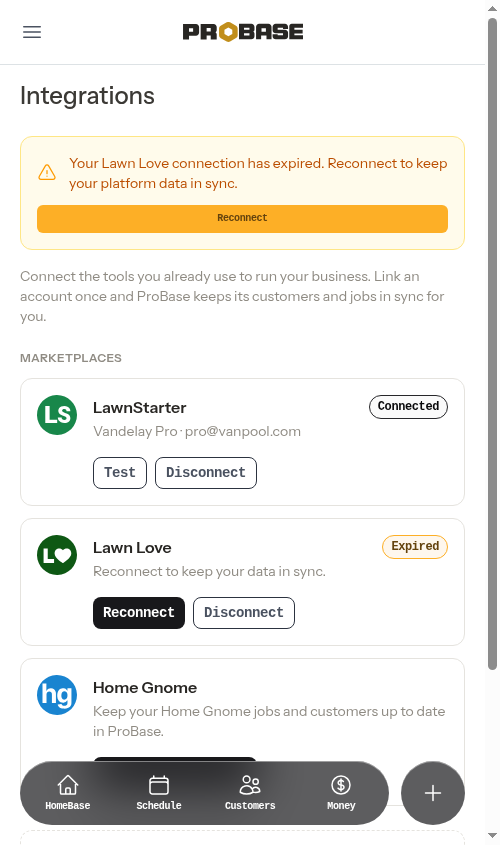Click the LawnStarter card title
The image size is (500, 845).
click(140, 407)
